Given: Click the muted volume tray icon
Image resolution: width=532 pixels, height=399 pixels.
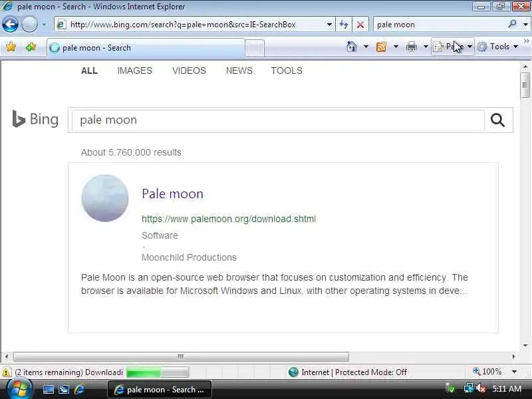Looking at the screenshot, I should point(480,388).
